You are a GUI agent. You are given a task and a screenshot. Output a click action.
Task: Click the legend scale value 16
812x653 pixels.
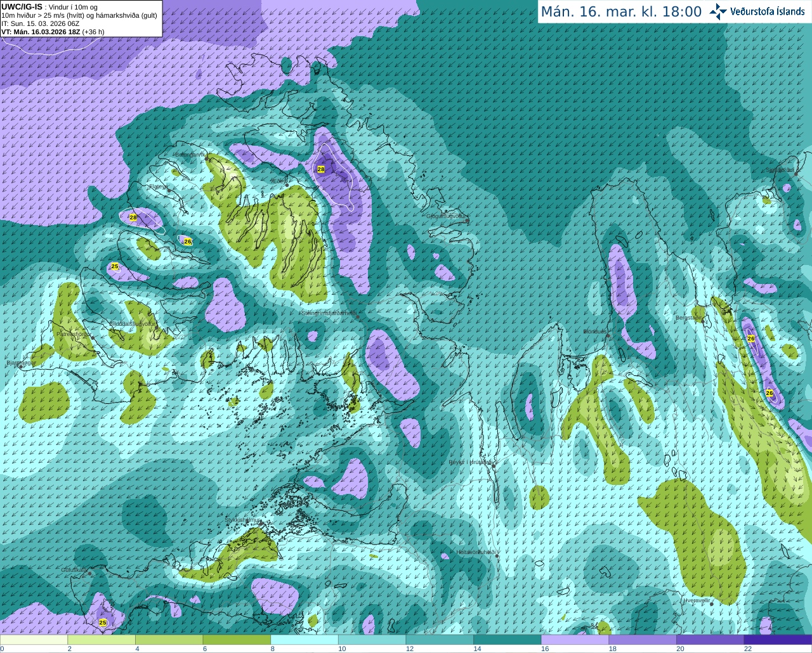tap(545, 649)
